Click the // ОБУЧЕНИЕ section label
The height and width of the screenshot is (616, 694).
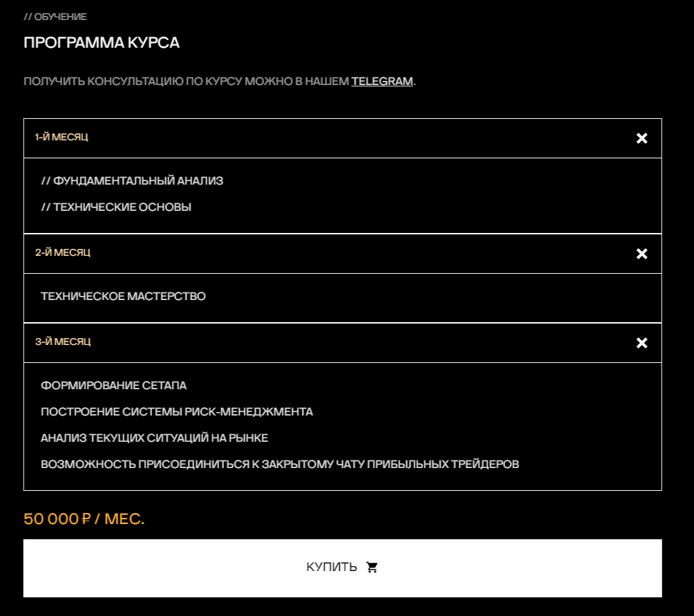click(x=55, y=17)
